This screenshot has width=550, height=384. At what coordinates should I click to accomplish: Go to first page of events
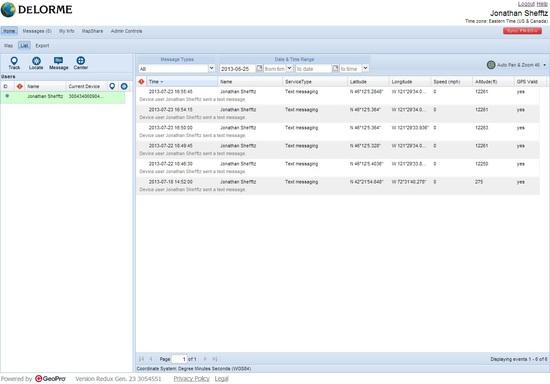click(141, 359)
